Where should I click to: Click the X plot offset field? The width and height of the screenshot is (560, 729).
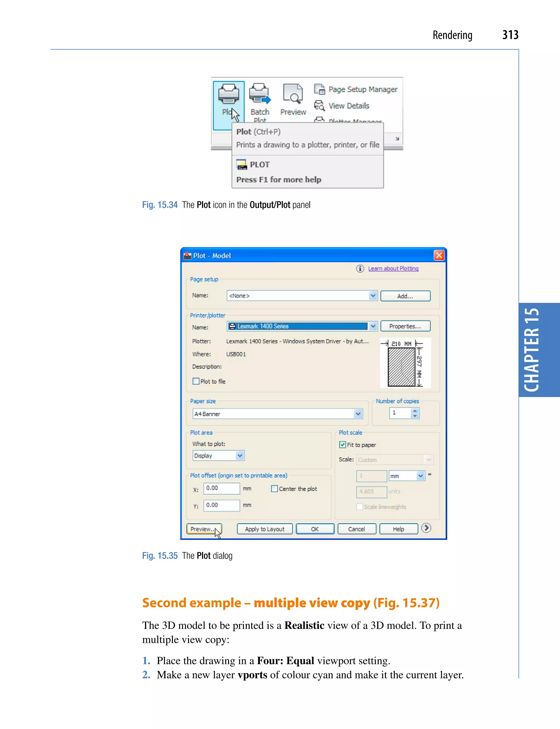coord(222,488)
